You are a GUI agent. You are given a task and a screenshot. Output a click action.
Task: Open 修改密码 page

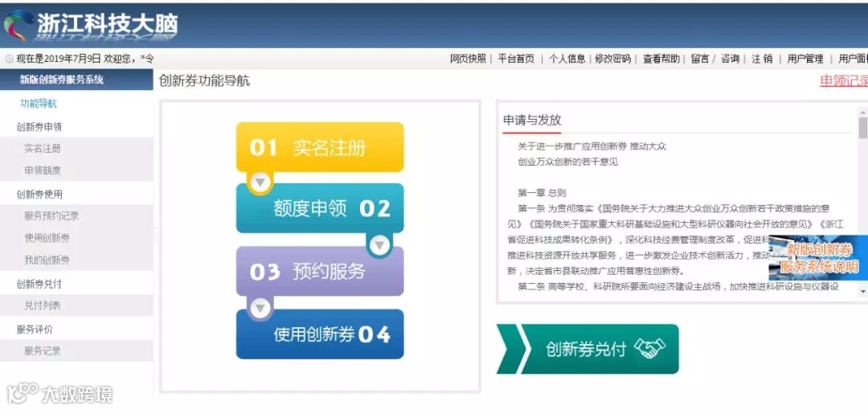[612, 59]
